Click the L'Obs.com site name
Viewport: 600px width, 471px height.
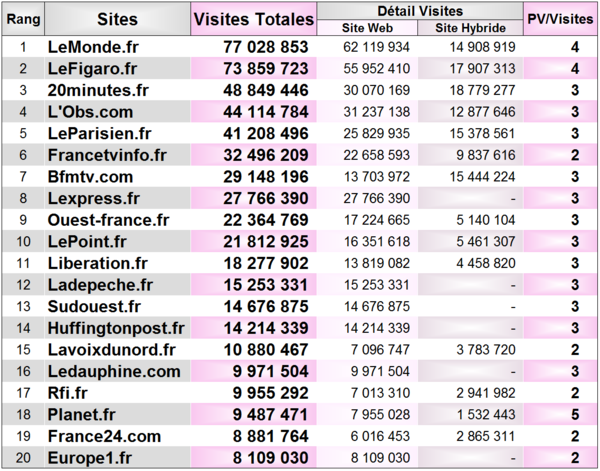(90, 112)
